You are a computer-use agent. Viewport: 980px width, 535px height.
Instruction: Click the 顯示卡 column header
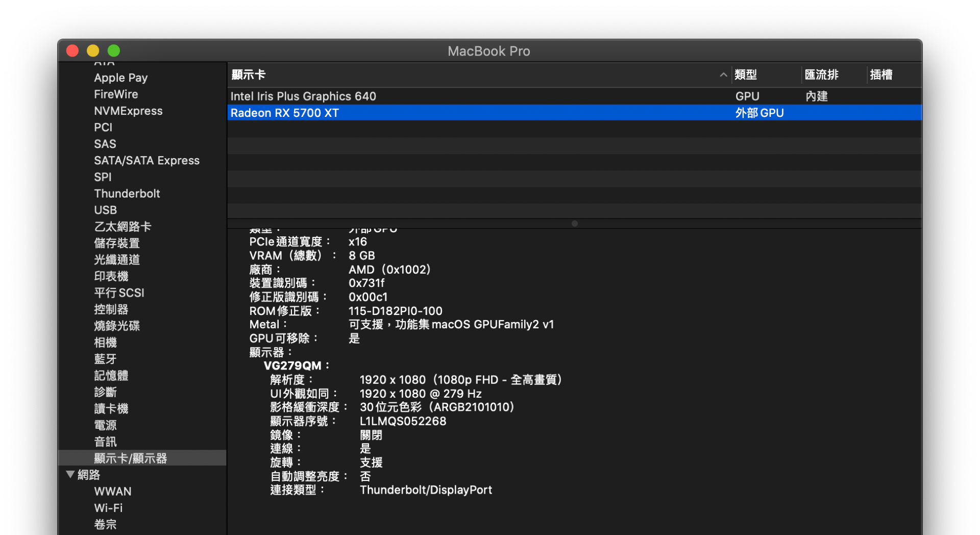coord(479,75)
